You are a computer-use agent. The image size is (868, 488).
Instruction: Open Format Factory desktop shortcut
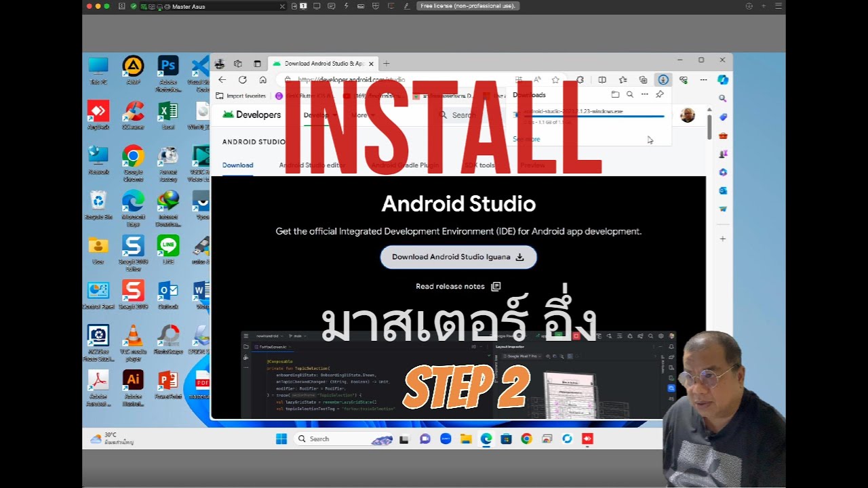coord(168,163)
